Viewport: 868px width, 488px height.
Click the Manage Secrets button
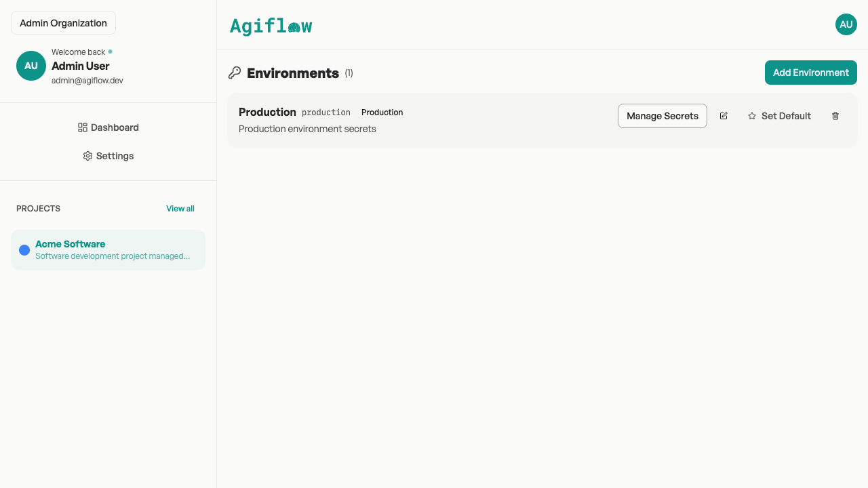click(663, 116)
